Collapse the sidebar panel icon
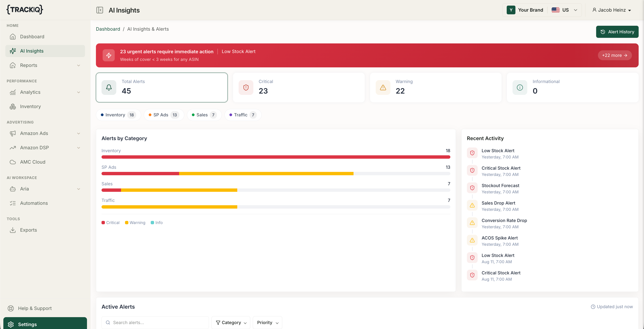This screenshot has height=329, width=644. point(100,10)
